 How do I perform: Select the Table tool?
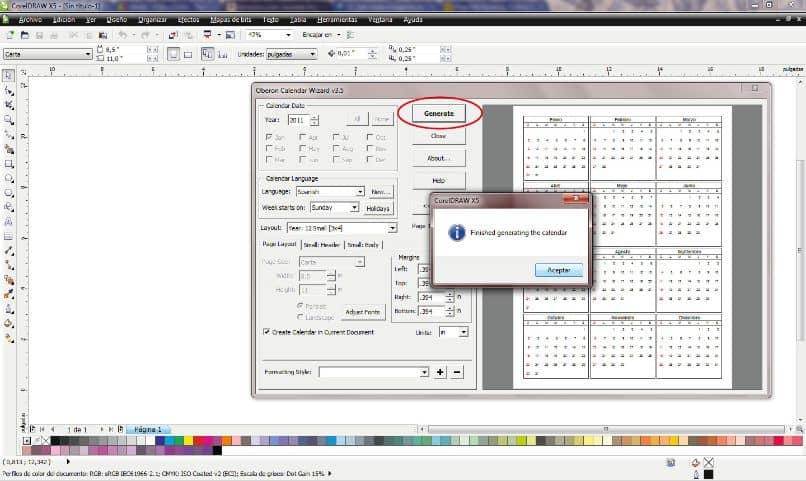[9, 236]
